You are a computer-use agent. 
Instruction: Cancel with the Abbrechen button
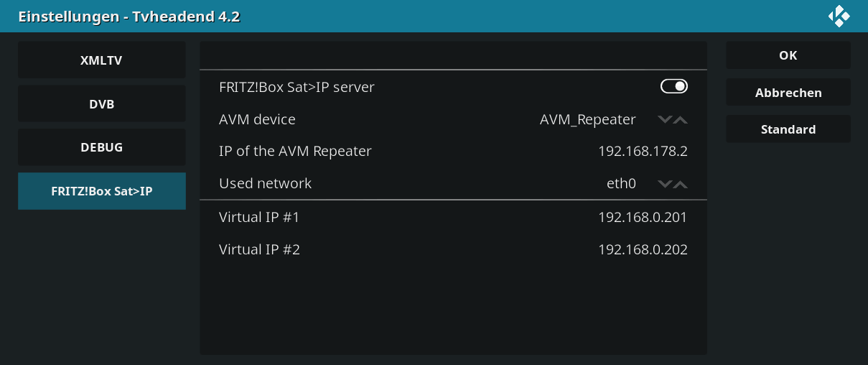coord(788,93)
